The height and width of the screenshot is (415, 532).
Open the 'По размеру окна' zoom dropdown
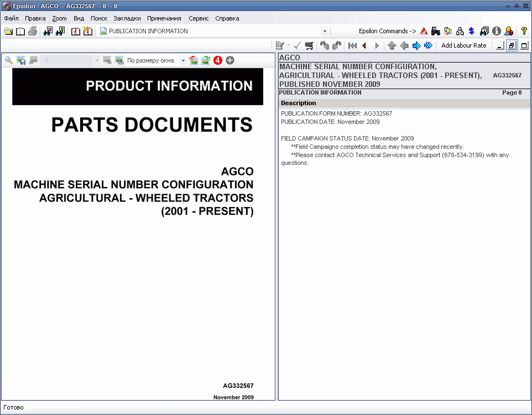coord(183,60)
